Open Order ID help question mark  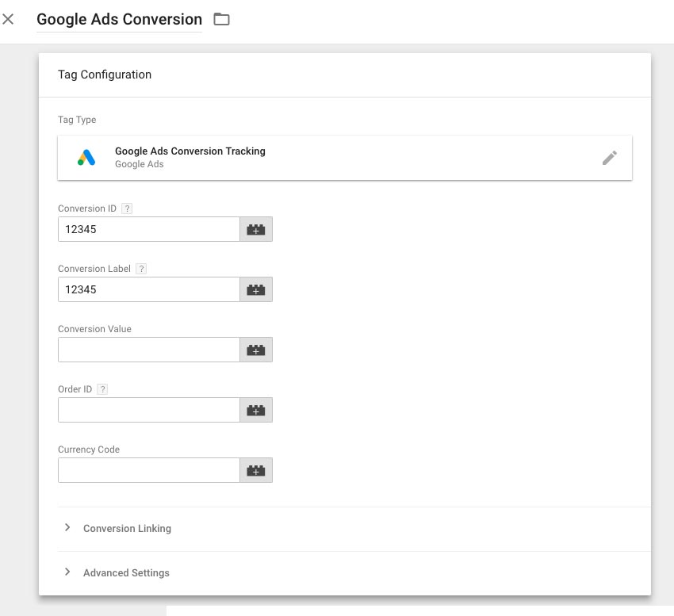pos(102,389)
